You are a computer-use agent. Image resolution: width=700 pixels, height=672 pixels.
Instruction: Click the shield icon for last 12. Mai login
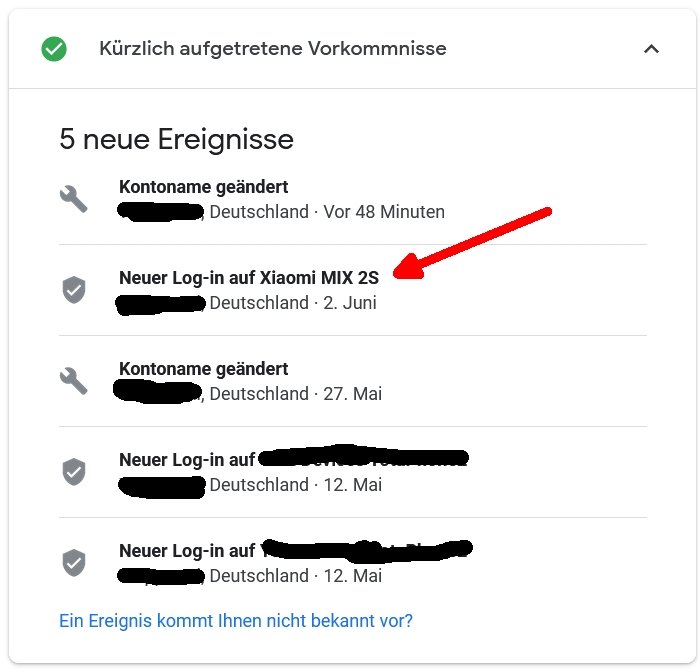click(74, 563)
